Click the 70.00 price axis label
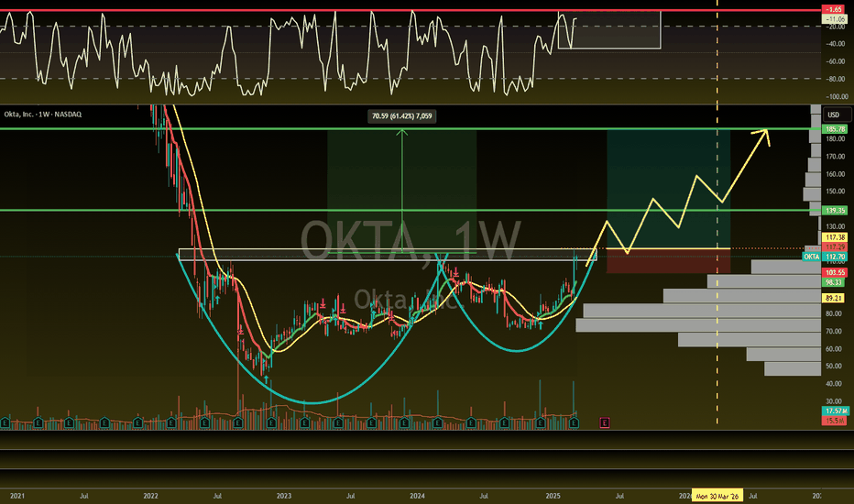The width and height of the screenshot is (854, 504). (x=834, y=332)
